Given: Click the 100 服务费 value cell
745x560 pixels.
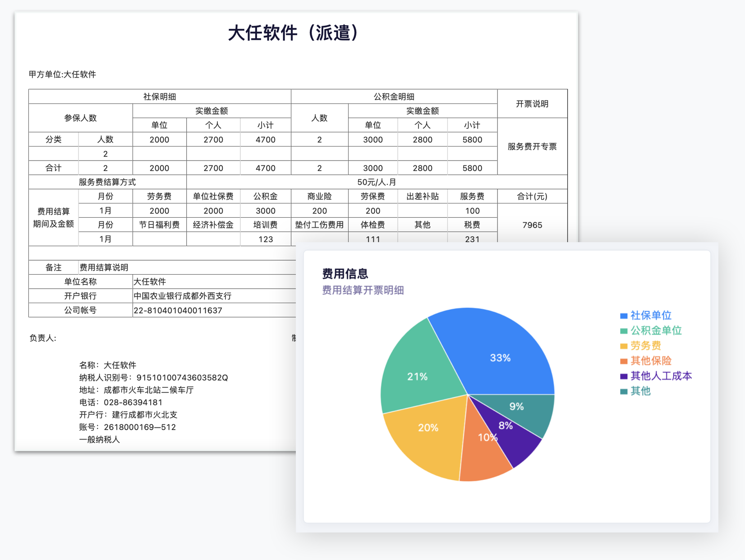Looking at the screenshot, I should (472, 211).
